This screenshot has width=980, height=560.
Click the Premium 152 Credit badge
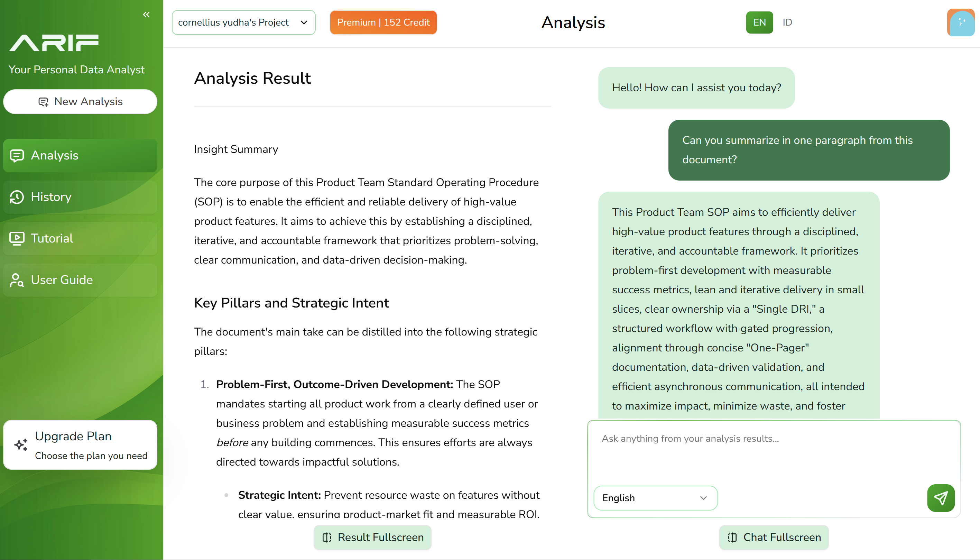tap(383, 22)
